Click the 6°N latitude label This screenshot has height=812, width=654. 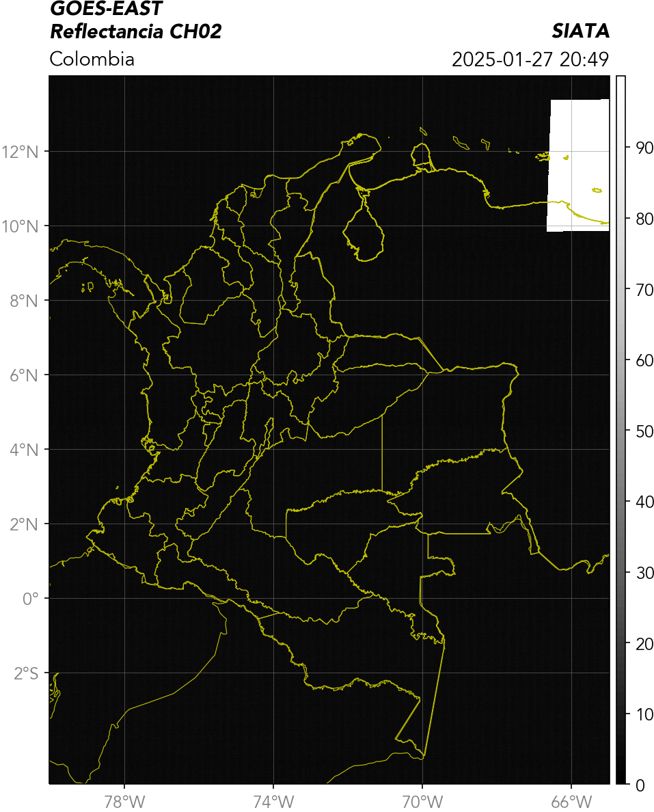click(x=24, y=375)
